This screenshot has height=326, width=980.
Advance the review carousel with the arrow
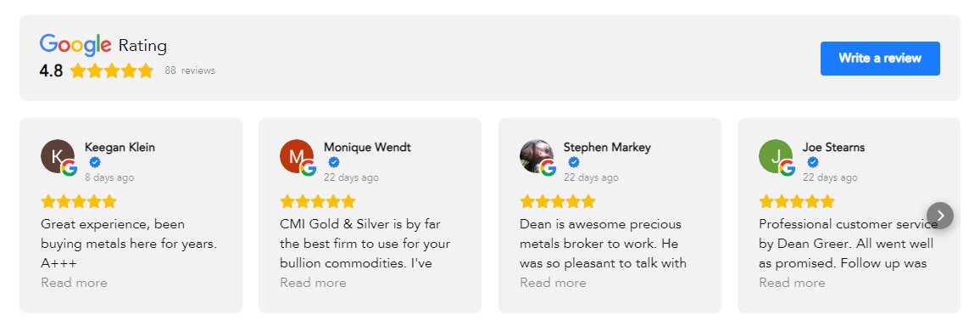pos(940,216)
